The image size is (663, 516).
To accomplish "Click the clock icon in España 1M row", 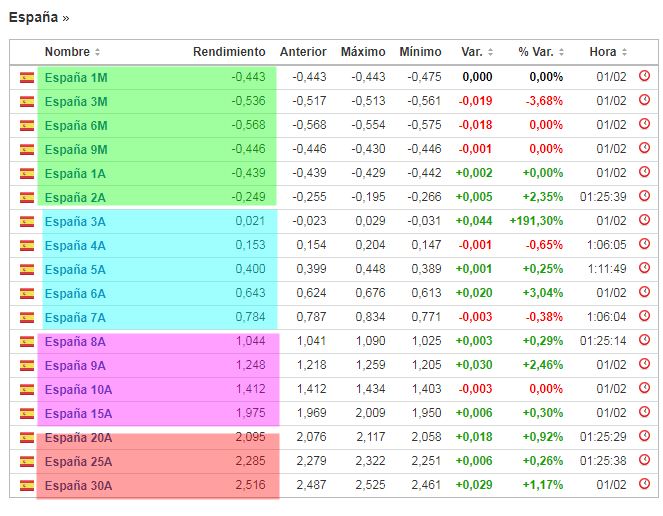I will pos(644,76).
